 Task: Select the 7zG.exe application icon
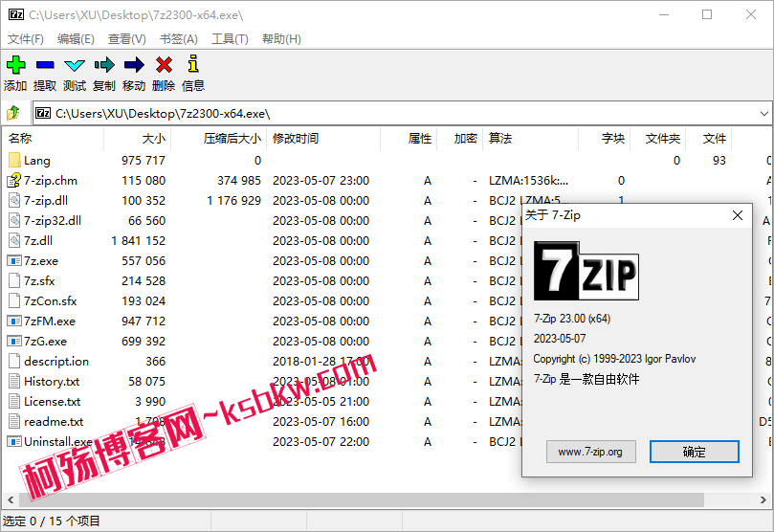tap(14, 341)
